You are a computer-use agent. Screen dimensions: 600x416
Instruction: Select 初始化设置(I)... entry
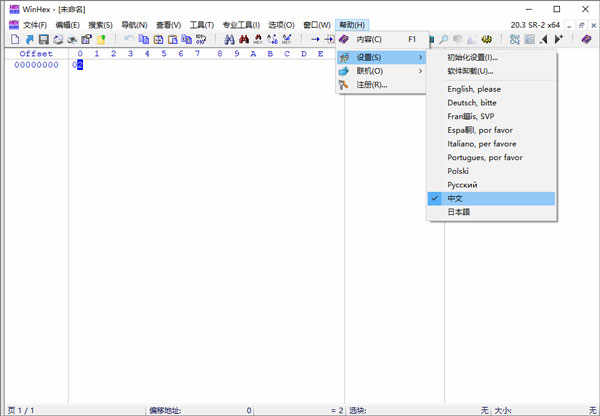pyautogui.click(x=491, y=57)
